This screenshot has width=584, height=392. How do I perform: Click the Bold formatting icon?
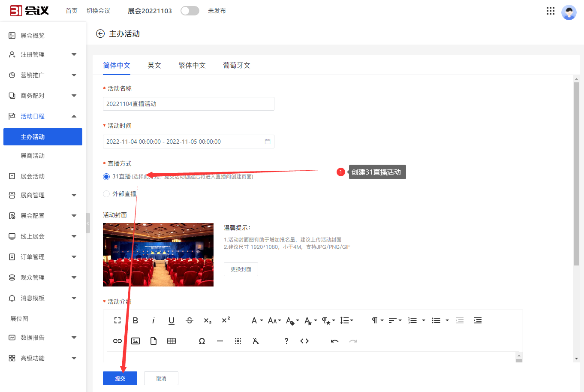135,320
